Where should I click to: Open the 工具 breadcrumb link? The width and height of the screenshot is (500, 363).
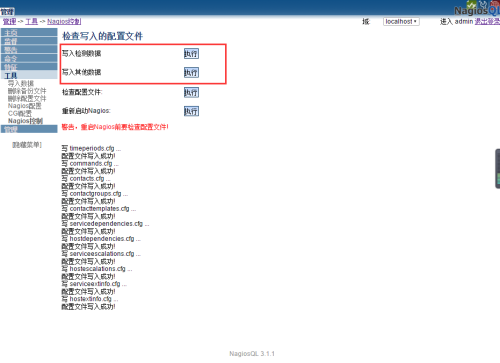pos(32,22)
